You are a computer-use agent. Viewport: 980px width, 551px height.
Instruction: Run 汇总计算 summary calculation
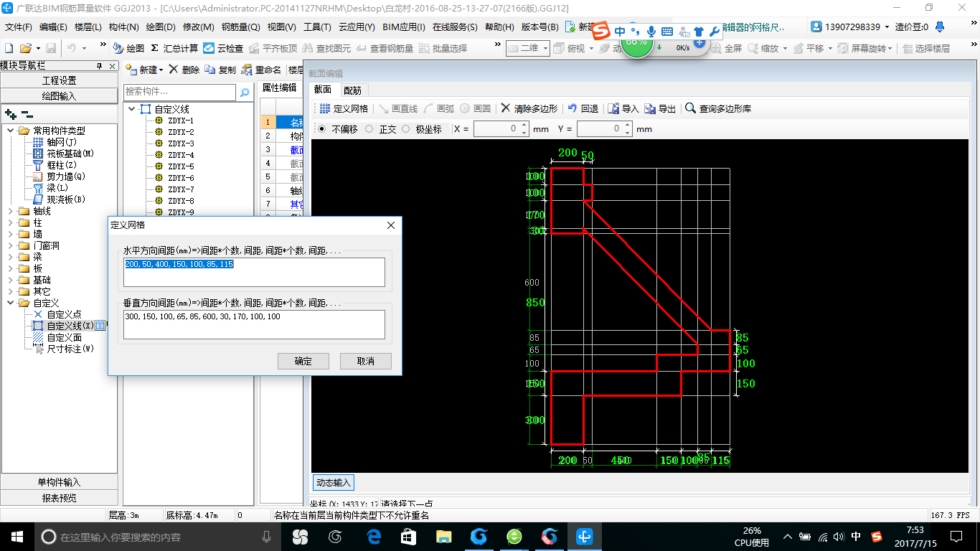174,48
